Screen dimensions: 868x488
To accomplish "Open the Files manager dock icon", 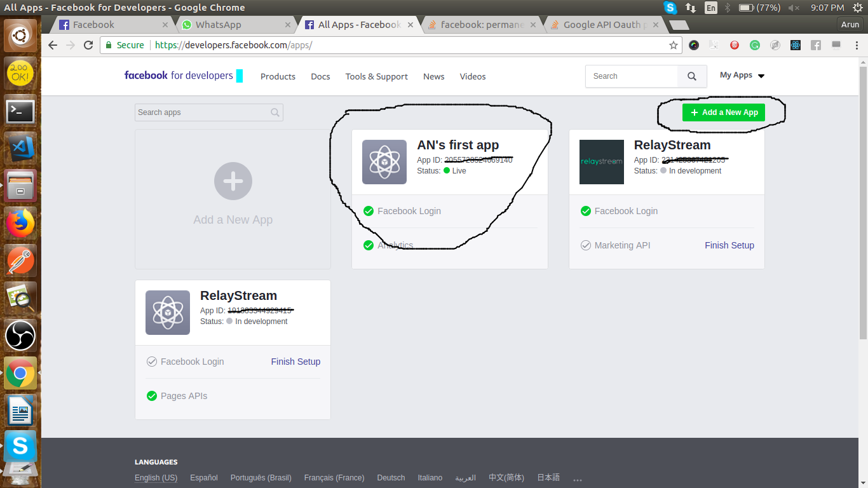I will pyautogui.click(x=20, y=186).
